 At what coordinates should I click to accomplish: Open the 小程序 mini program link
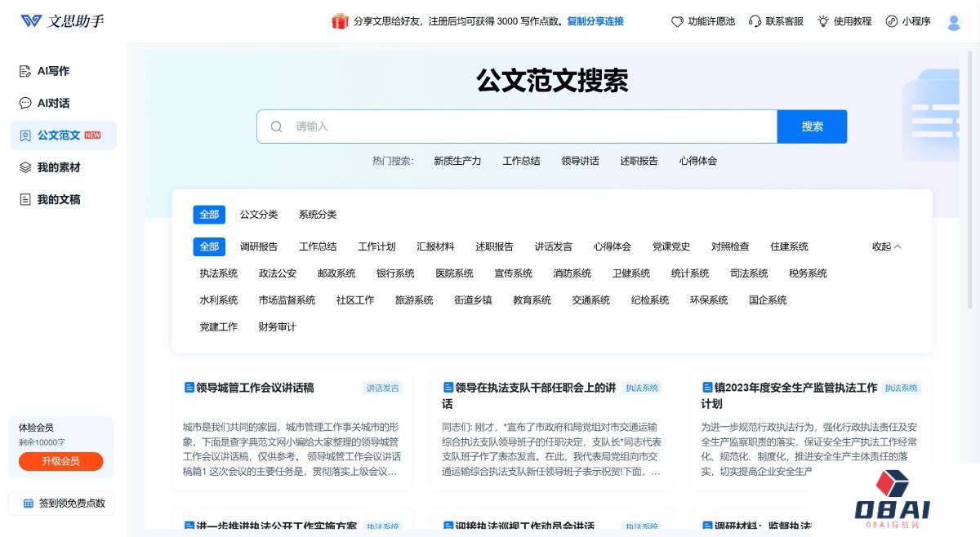(x=908, y=21)
